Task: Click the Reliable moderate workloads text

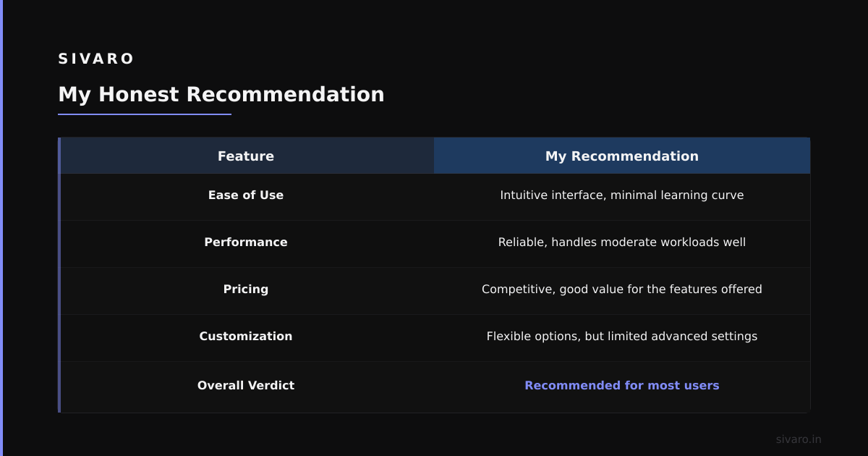Action: pos(622,242)
